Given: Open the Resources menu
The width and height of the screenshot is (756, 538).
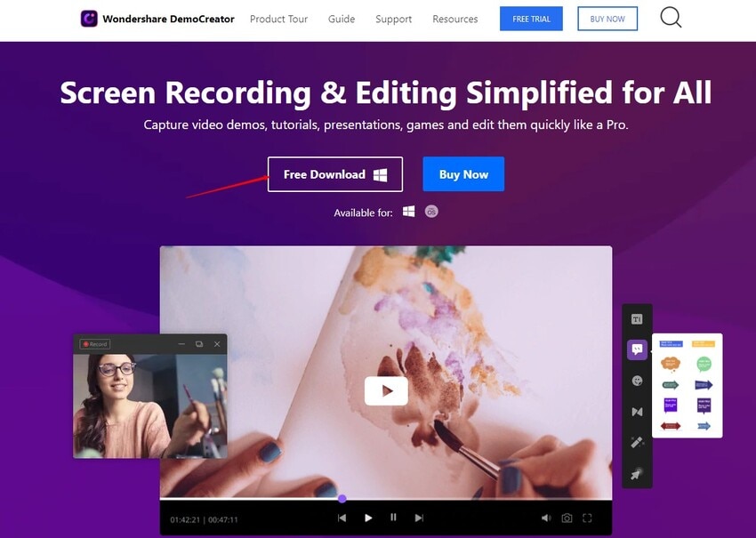Looking at the screenshot, I should [455, 19].
